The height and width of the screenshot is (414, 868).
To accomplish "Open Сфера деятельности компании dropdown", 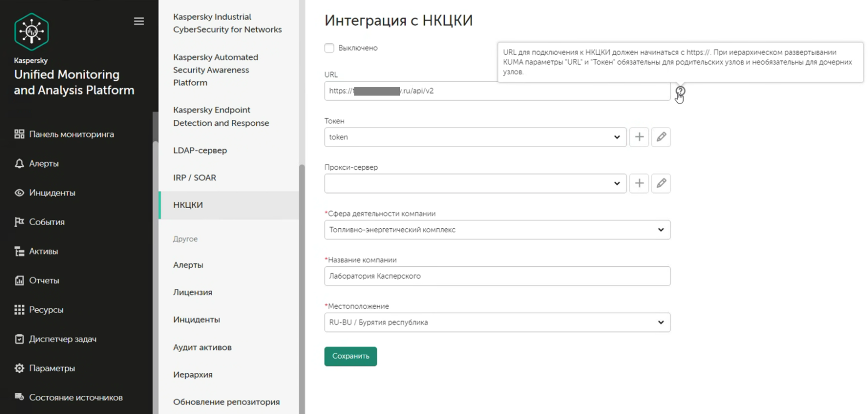I will click(x=497, y=230).
